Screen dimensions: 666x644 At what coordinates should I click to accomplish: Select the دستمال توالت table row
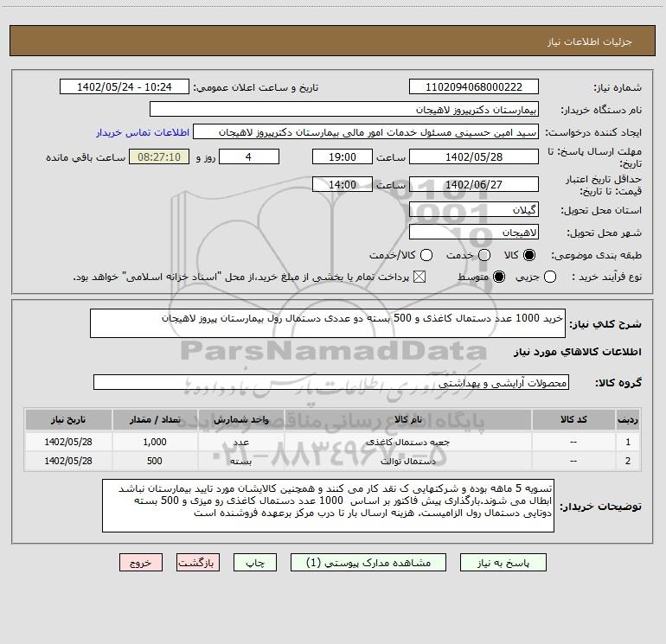click(x=333, y=461)
